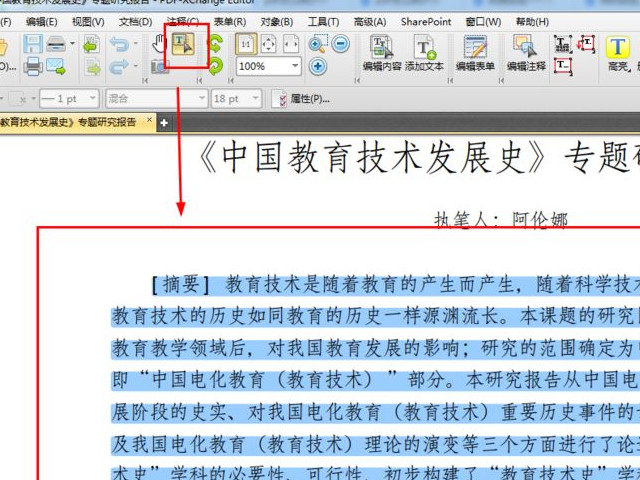Open the SharePoint menu
Image resolution: width=640 pixels, height=480 pixels.
(x=426, y=22)
